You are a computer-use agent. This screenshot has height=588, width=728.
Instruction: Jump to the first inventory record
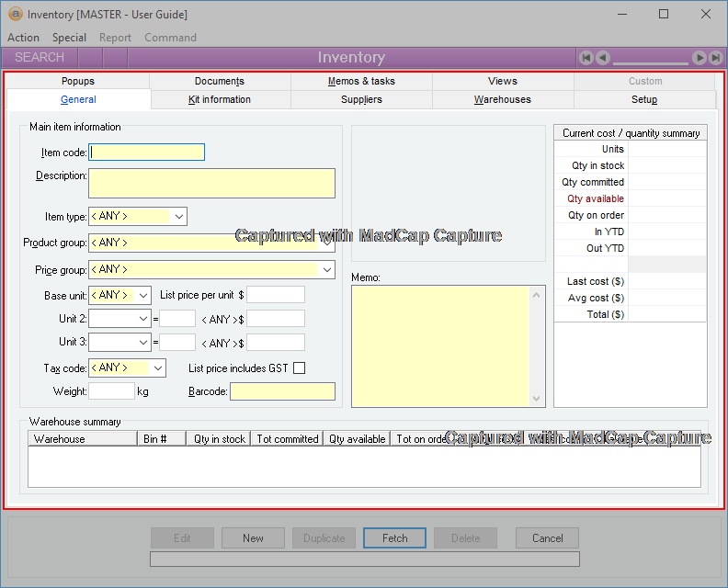tap(586, 58)
